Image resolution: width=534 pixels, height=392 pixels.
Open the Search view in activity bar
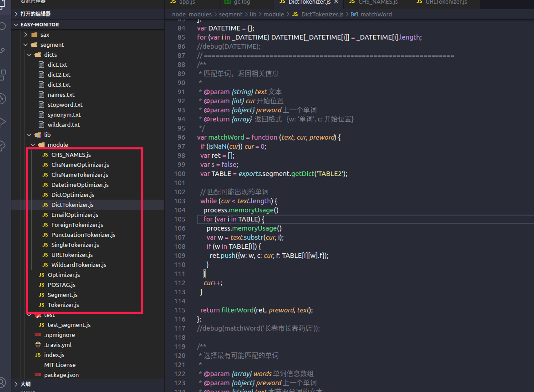(2, 26)
